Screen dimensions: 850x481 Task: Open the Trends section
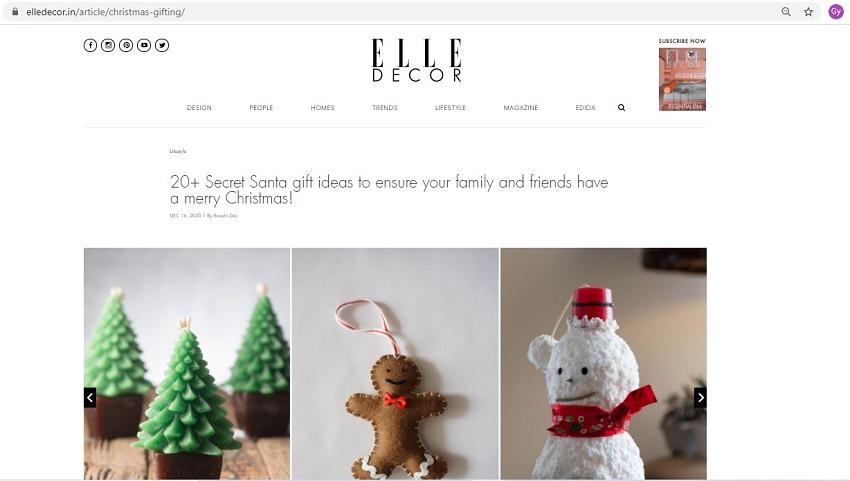pos(385,108)
